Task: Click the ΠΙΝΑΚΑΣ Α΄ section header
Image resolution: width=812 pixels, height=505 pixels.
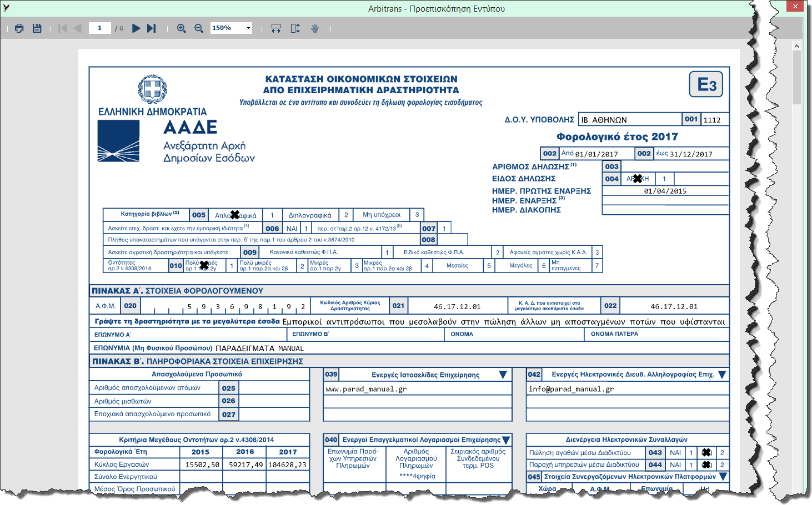Action: [x=409, y=291]
